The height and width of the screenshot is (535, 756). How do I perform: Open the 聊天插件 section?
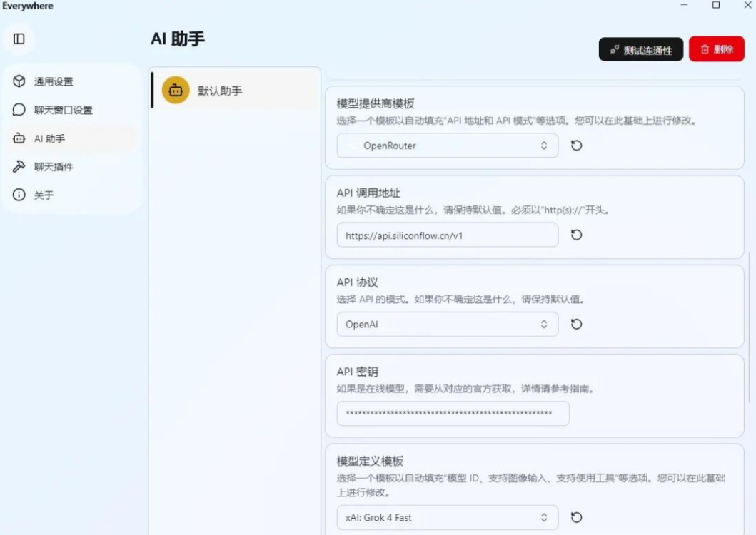click(x=54, y=167)
